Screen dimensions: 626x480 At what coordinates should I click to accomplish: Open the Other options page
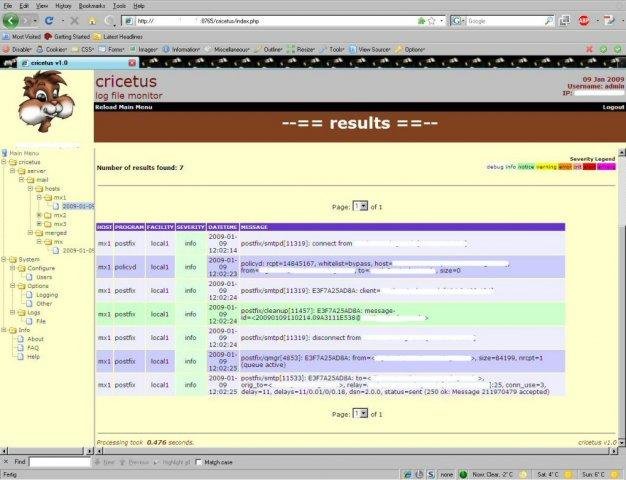pos(44,303)
